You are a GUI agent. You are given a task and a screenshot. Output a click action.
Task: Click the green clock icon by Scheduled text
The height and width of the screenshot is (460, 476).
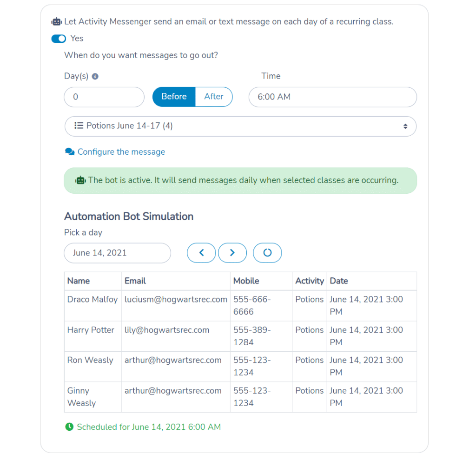click(x=69, y=427)
